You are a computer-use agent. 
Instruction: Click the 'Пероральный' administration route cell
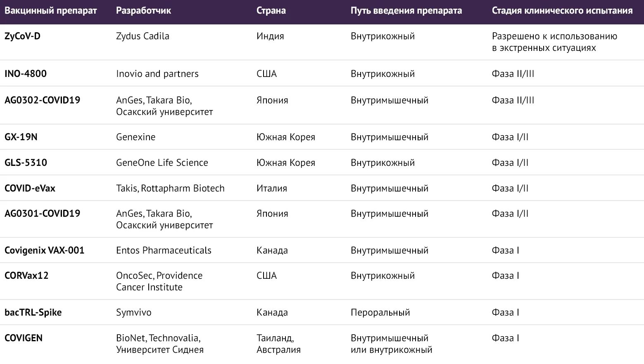click(380, 312)
